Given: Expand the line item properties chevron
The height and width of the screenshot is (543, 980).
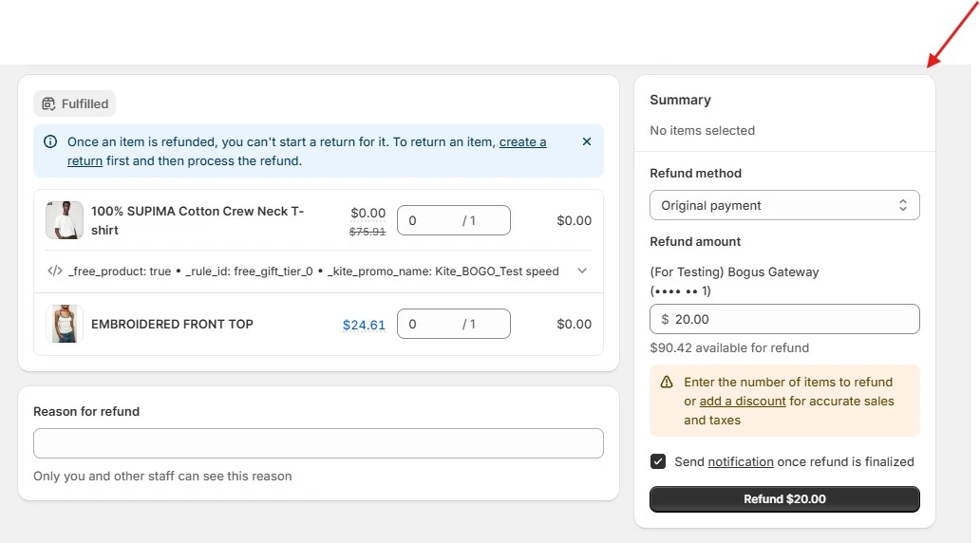Looking at the screenshot, I should (x=582, y=271).
